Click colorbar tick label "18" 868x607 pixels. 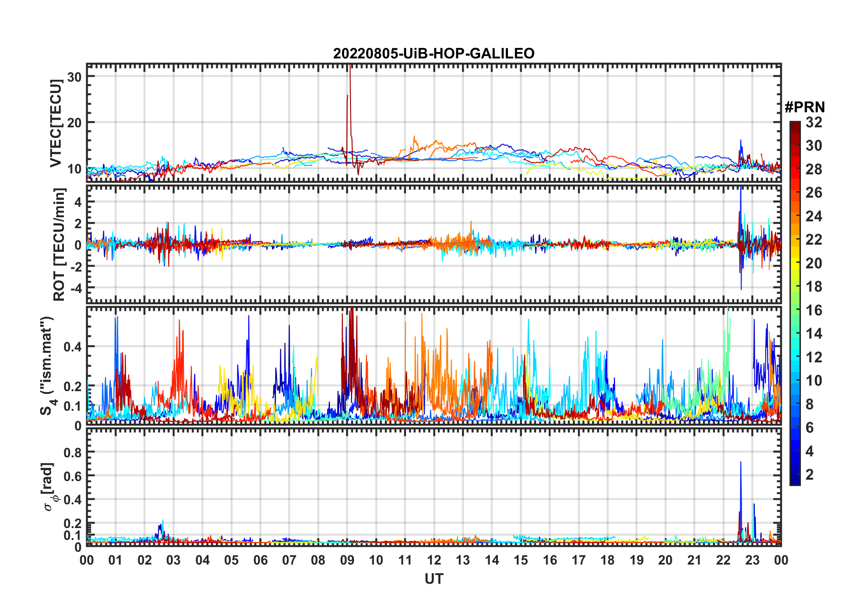coord(814,287)
